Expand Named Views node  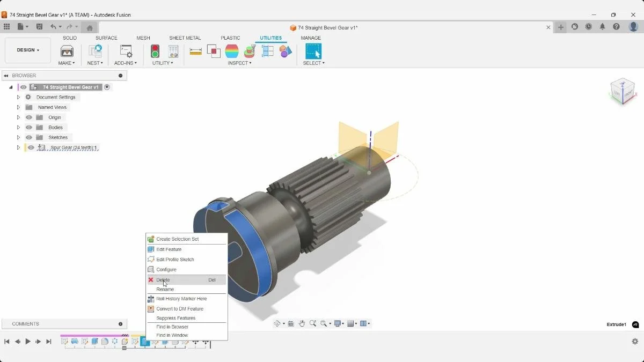(18, 107)
